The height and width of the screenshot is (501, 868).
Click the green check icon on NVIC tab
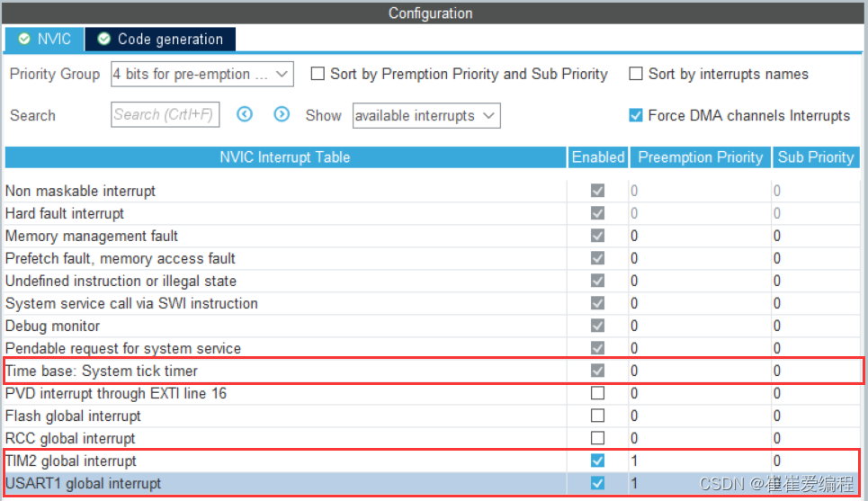[24, 39]
